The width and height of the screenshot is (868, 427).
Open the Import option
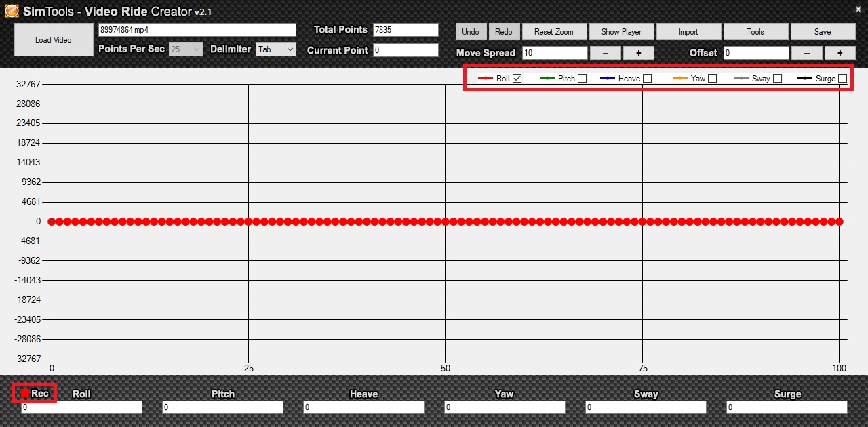(x=688, y=32)
